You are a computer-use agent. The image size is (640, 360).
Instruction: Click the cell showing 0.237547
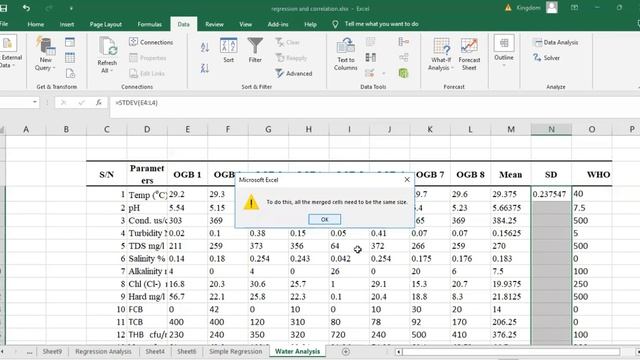(x=551, y=194)
